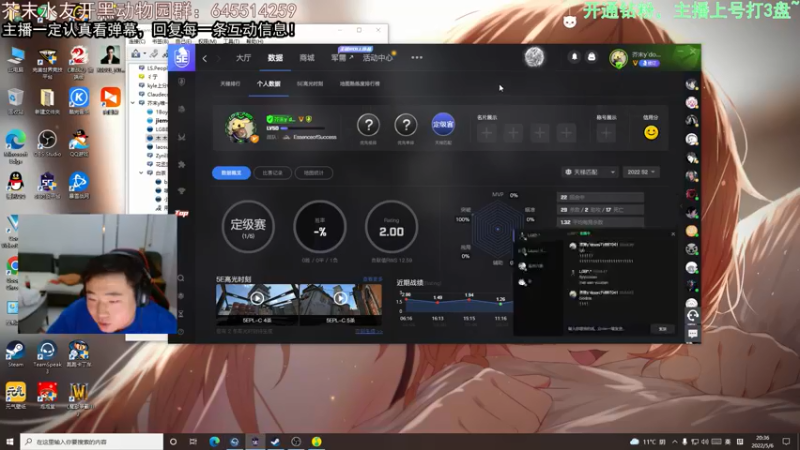Click the profile avatar in the player card
800x450 pixels.
point(240,127)
